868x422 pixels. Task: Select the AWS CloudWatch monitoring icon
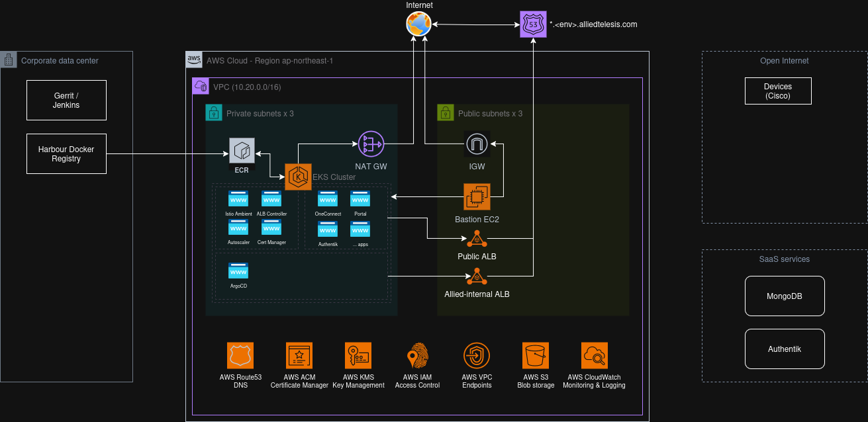coord(594,356)
